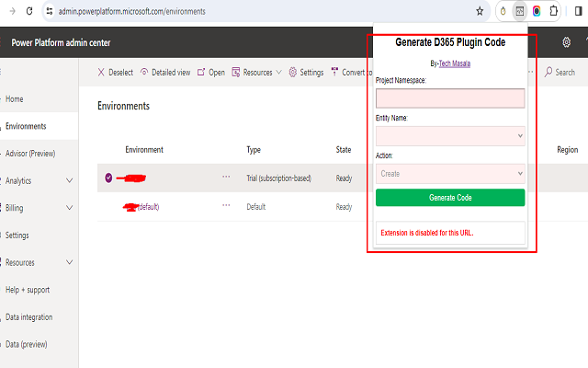
Task: Open Settings in the left navigation
Action: coord(17,236)
